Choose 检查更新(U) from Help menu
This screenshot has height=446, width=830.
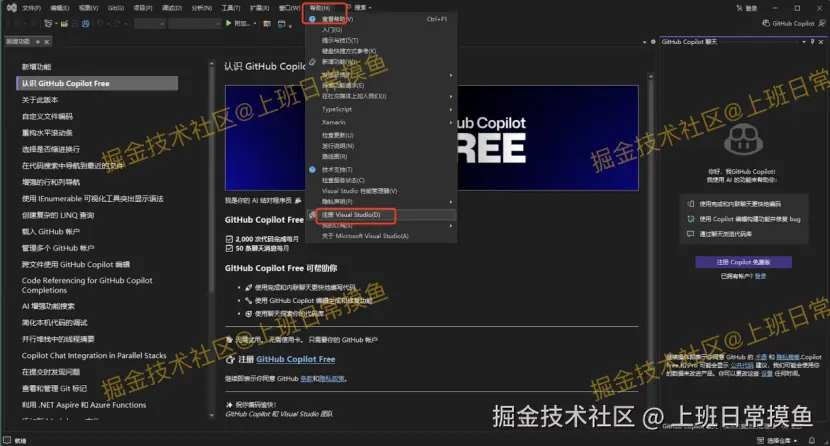pos(381,135)
